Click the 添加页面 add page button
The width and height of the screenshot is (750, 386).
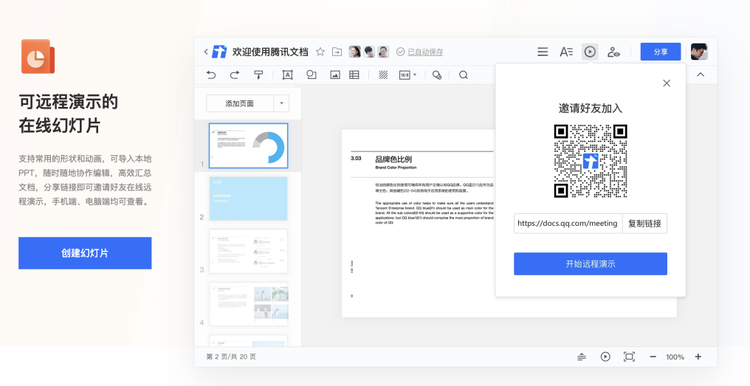pyautogui.click(x=240, y=103)
